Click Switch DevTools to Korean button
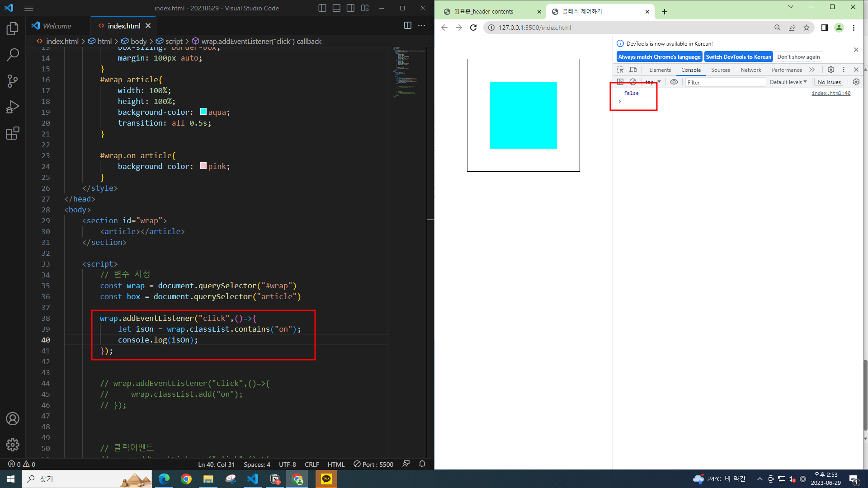This screenshot has height=488, width=868. click(x=738, y=57)
